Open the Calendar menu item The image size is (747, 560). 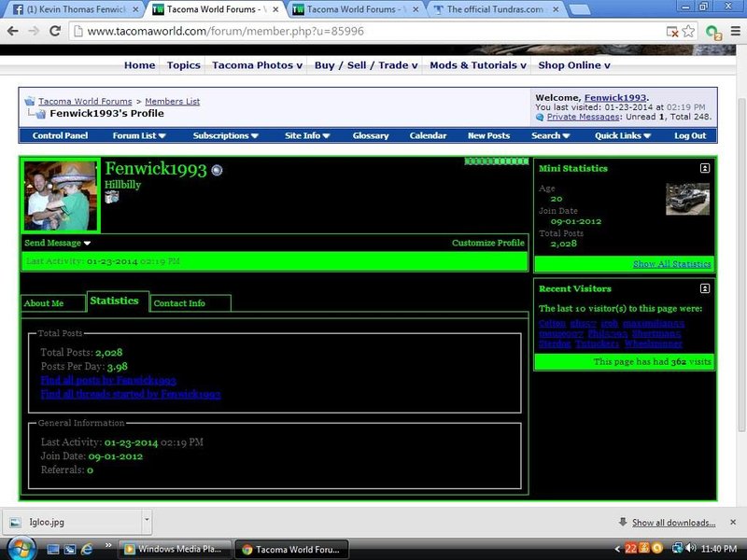point(428,135)
